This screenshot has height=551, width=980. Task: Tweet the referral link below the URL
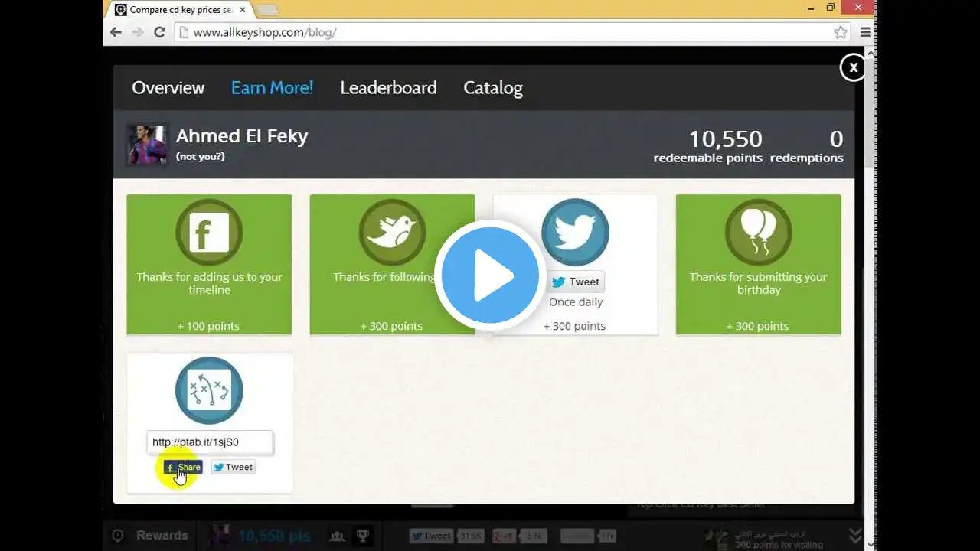(x=233, y=467)
